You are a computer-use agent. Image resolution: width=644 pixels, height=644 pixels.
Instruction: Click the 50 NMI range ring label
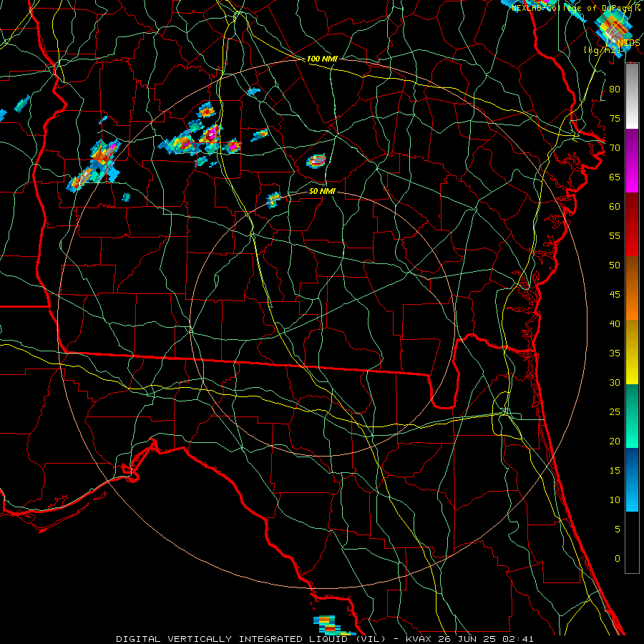(323, 191)
